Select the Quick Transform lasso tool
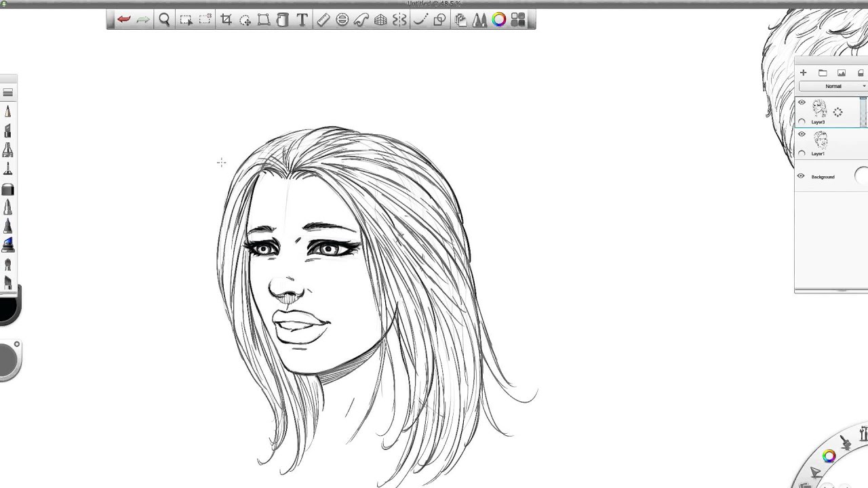Image resolution: width=868 pixels, height=488 pixels. [245, 20]
